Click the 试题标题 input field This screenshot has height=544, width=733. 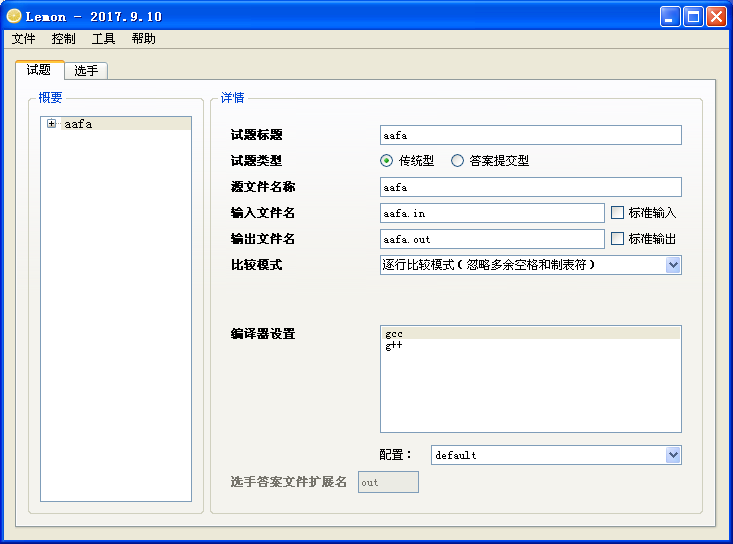coord(531,135)
